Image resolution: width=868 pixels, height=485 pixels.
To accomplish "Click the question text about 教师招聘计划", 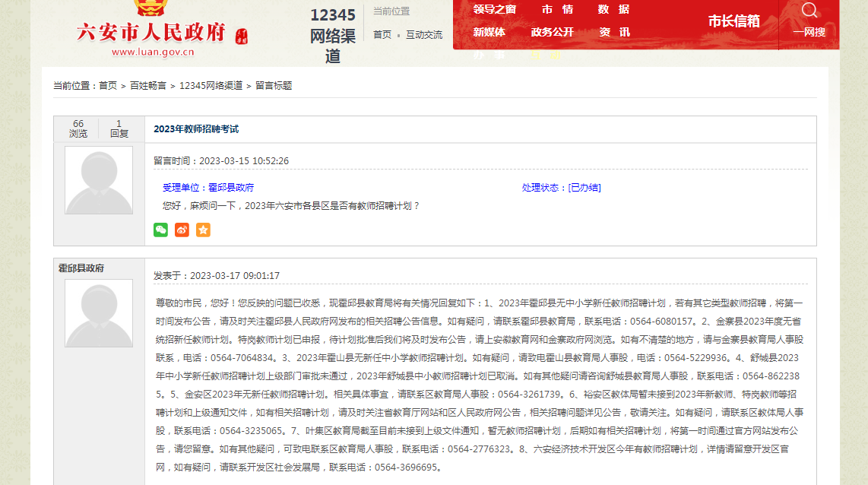I will [291, 206].
